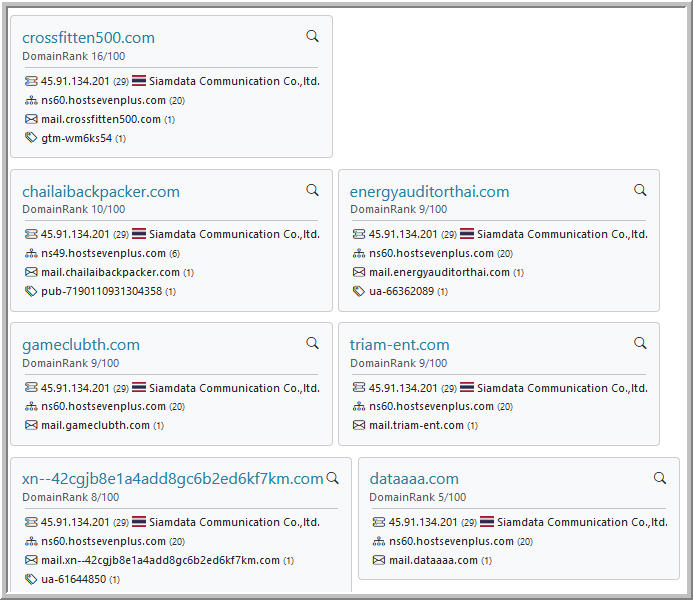Select mail.xn--42cgjb8e1a4add8gc6b2ed6kf7km.com mail entry
The height and width of the screenshot is (600, 693).
160,561
